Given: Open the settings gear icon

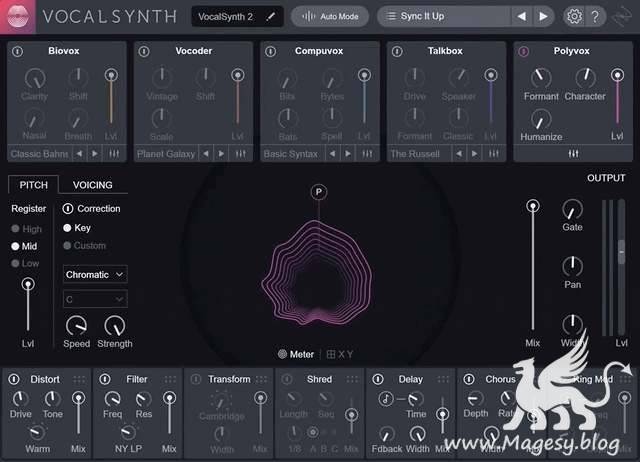Looking at the screenshot, I should click(574, 16).
